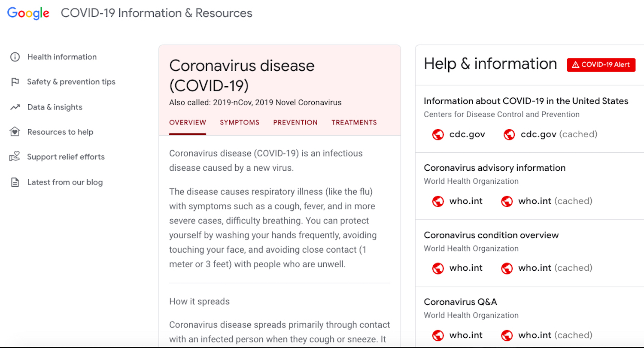The width and height of the screenshot is (644, 348).
Task: Click the red COVID-19 Alert button
Action: coord(601,65)
